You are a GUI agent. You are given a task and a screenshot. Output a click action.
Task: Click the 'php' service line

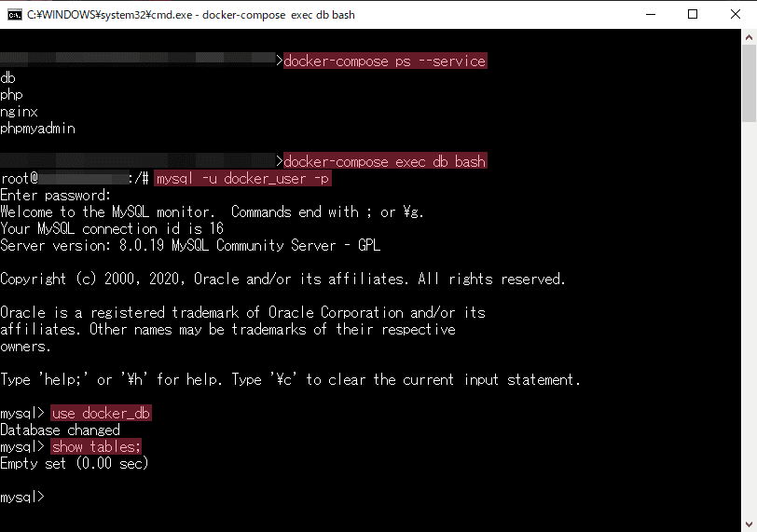click(11, 95)
